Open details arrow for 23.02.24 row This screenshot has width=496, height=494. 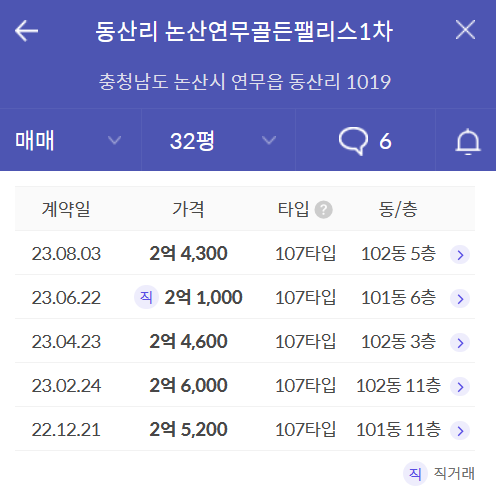point(460,387)
